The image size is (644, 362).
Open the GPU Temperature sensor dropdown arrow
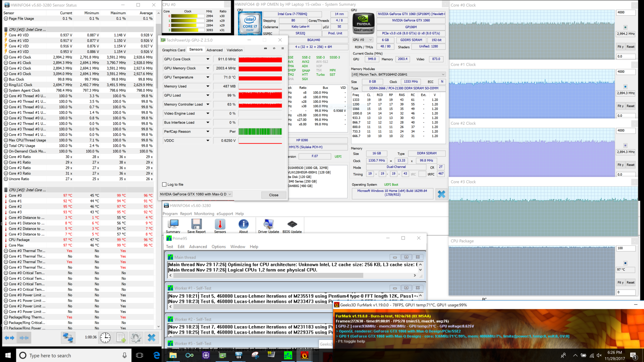point(208,77)
